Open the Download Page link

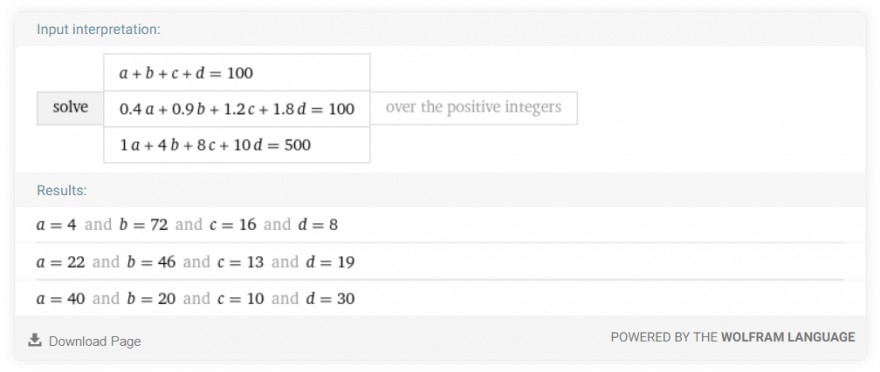coord(95,341)
